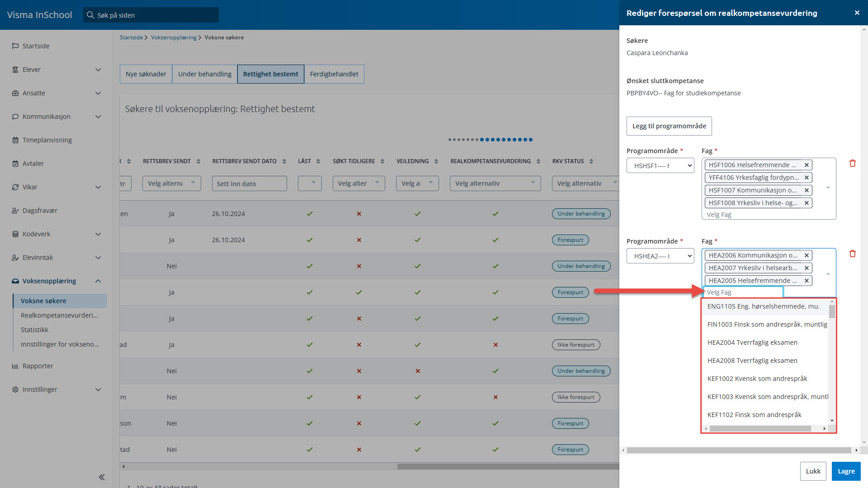868x488 pixels.
Task: Sort by Realkompetansevurdering column
Action: pos(538,161)
